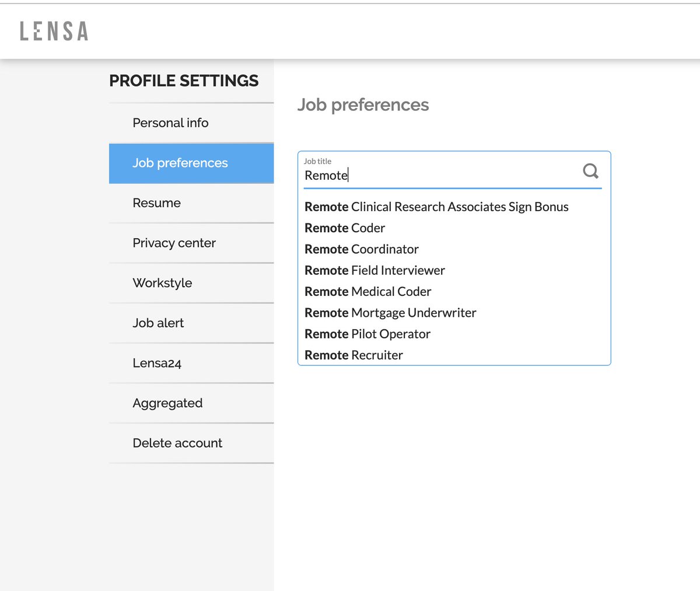Go to Aggregated section

191,403
